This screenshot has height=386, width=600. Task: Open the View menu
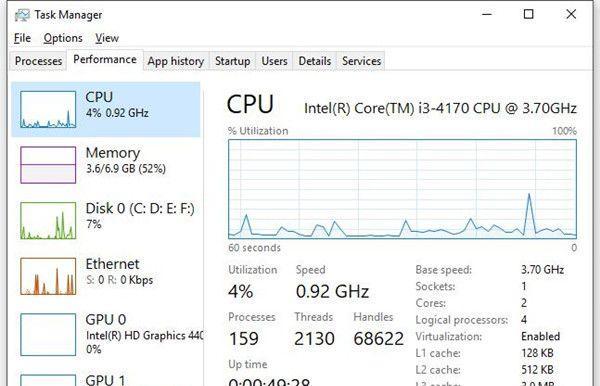[107, 38]
